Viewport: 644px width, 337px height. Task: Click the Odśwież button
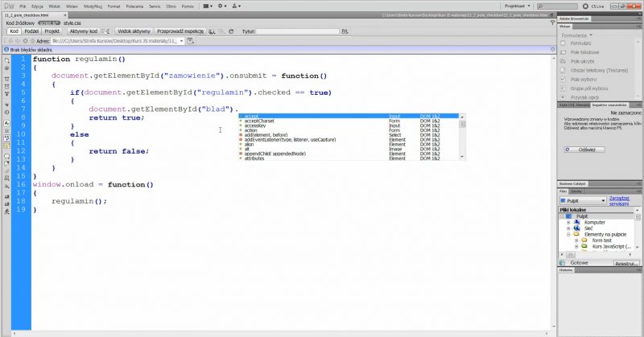[x=586, y=150]
